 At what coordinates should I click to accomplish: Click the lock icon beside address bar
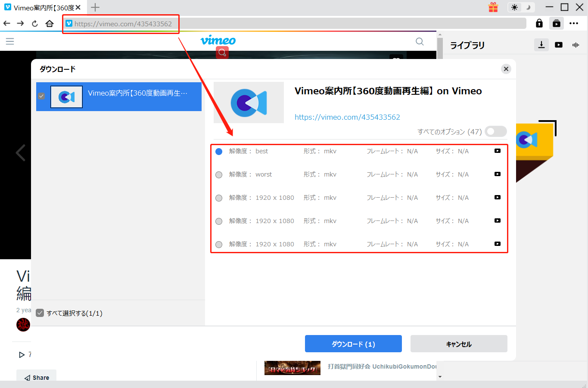click(x=539, y=23)
